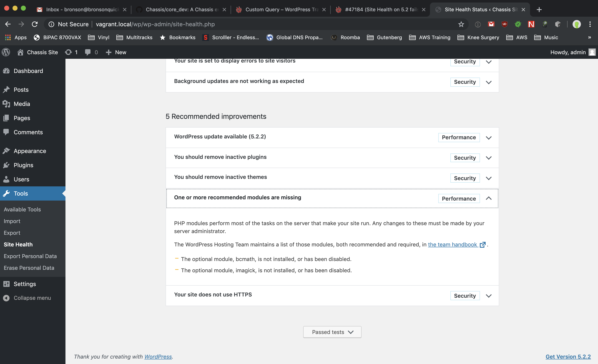
Task: Reload the page with the refresh button
Action: [x=35, y=24]
